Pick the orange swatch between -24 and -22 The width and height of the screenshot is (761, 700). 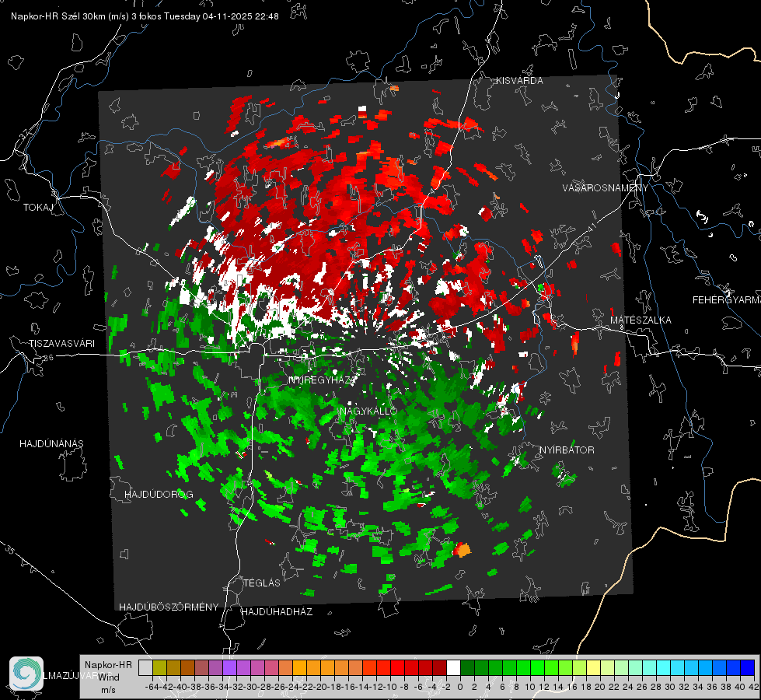pyautogui.click(x=299, y=667)
